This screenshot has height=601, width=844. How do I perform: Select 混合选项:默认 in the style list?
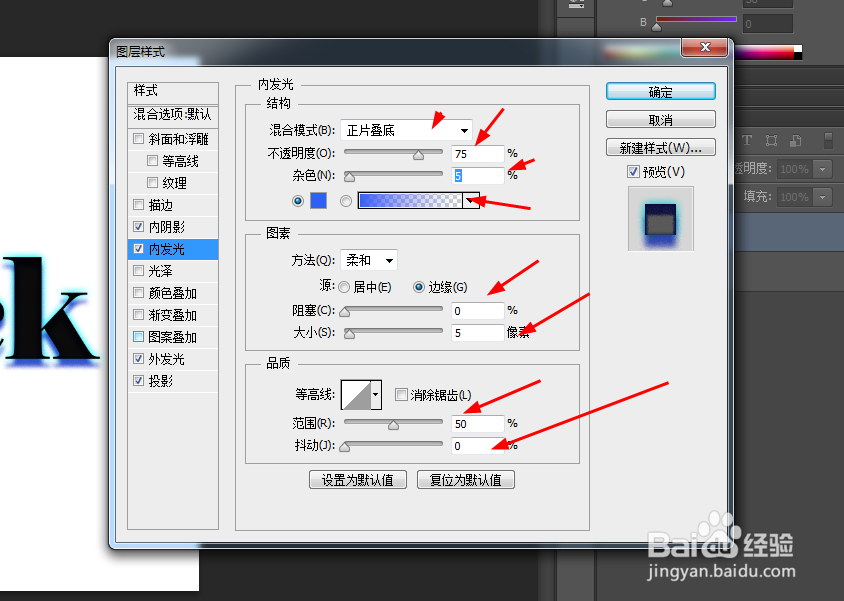tap(170, 116)
